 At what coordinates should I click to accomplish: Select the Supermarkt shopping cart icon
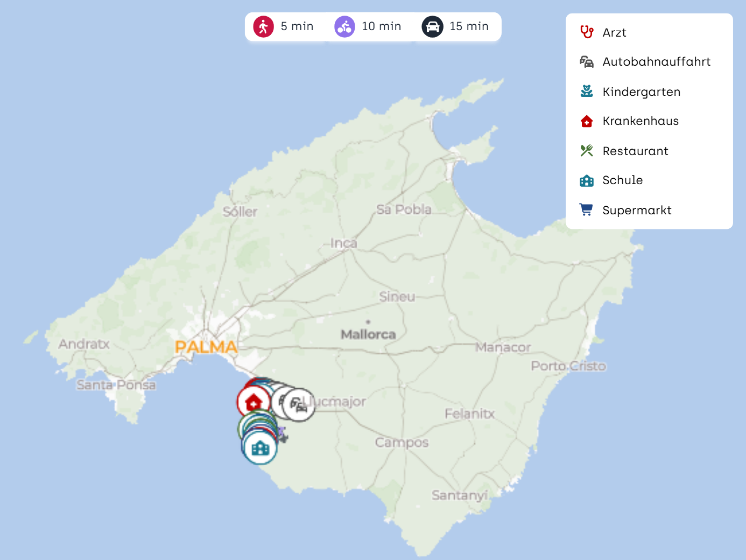[x=587, y=210]
